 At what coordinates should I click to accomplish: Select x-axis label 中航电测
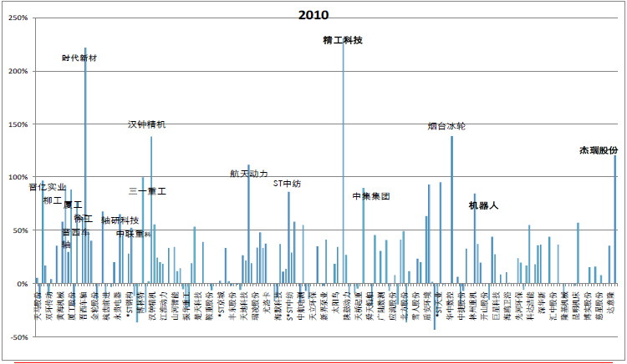(x=301, y=306)
